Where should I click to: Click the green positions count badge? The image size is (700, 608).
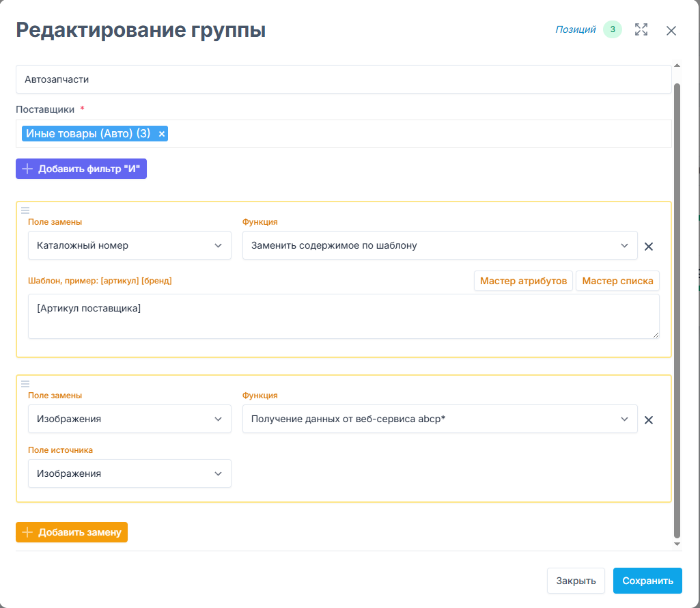click(613, 29)
